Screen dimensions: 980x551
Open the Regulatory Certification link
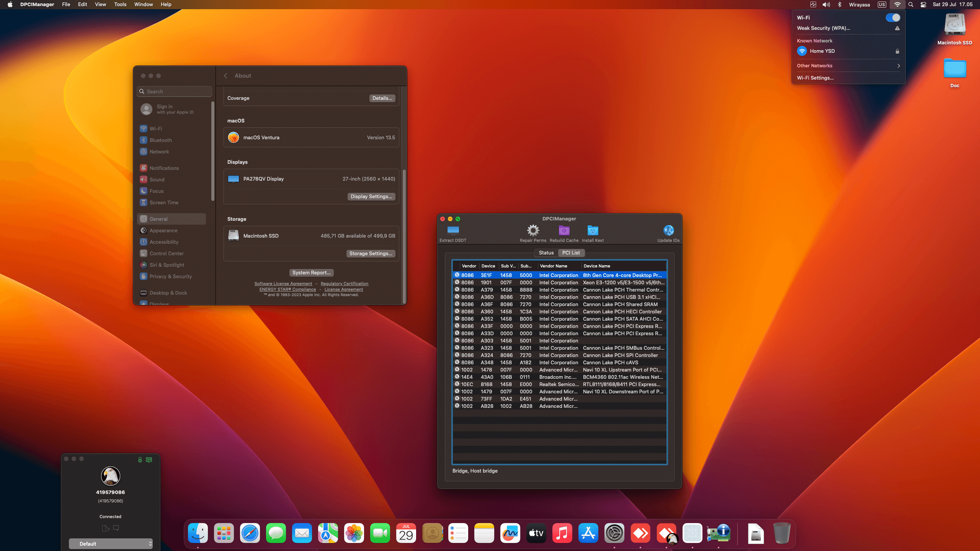[345, 284]
